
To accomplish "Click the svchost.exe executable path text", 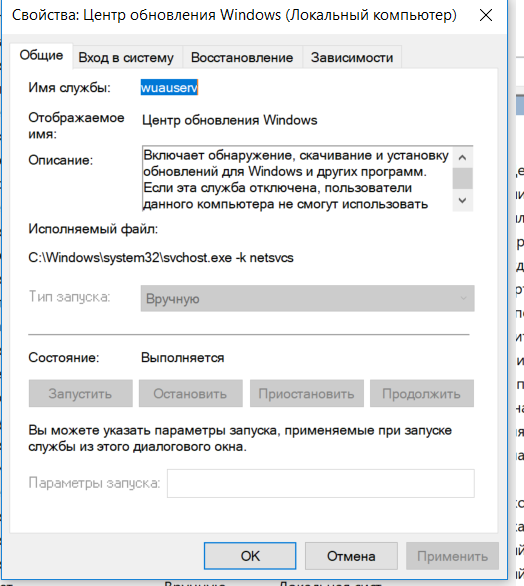I will point(161,257).
